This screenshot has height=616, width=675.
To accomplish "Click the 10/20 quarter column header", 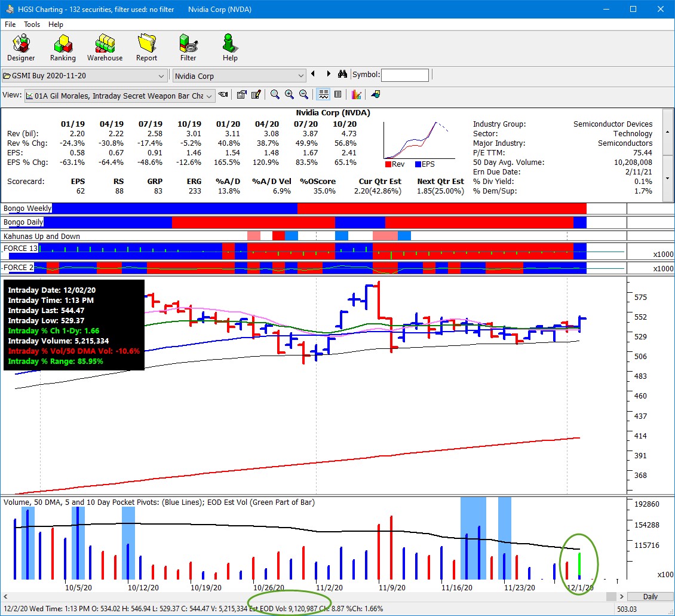I will pos(345,124).
